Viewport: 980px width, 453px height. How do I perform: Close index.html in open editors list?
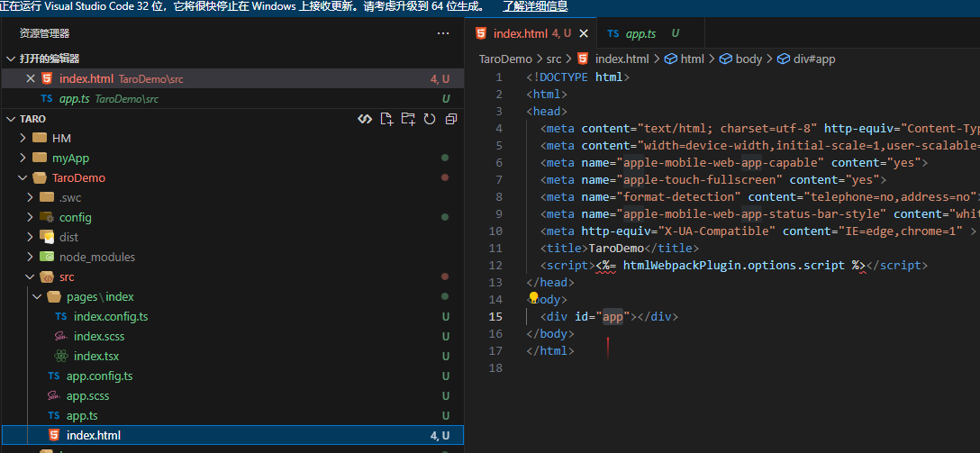[x=30, y=78]
